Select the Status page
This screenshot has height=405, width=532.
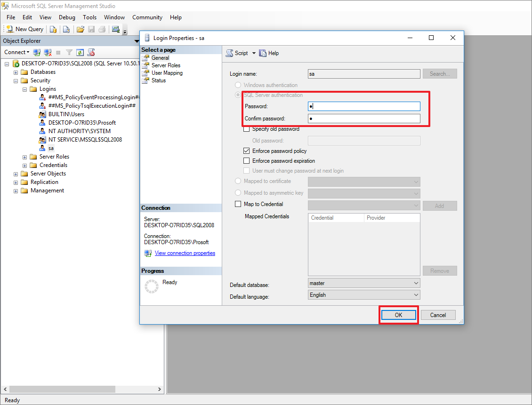(159, 80)
